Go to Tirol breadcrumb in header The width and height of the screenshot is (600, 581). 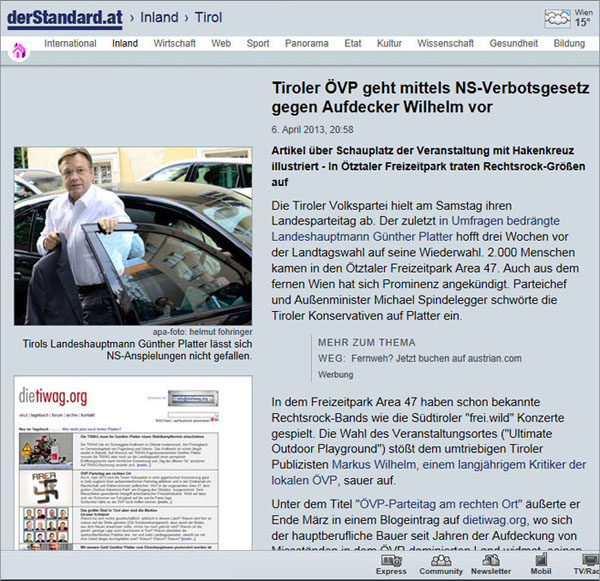[x=208, y=17]
